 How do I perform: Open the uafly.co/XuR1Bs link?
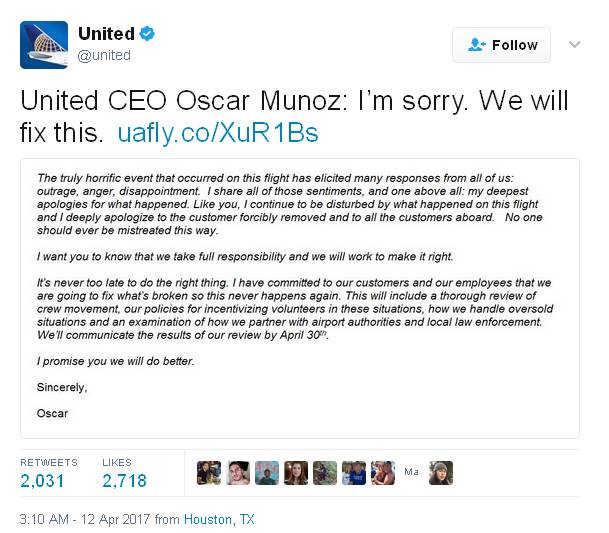click(218, 133)
